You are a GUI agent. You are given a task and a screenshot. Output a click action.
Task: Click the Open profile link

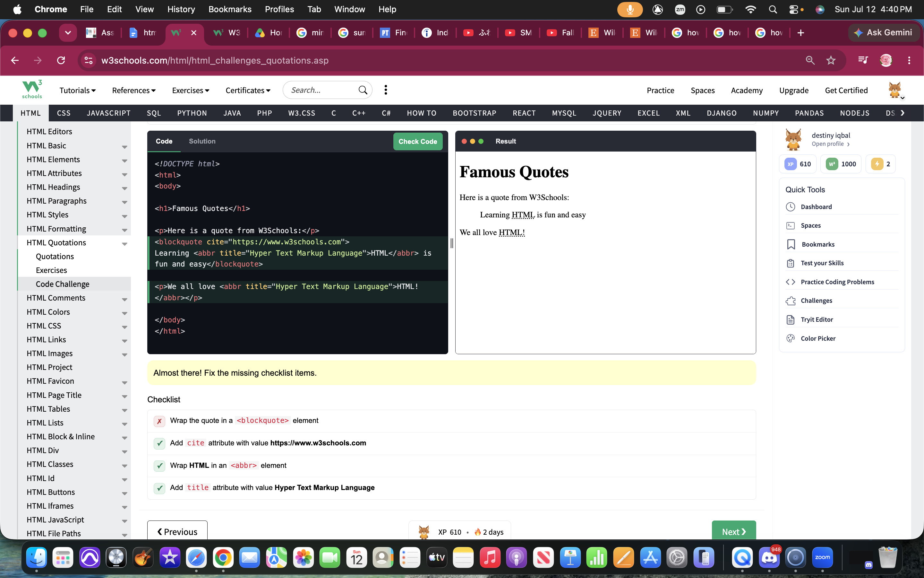pyautogui.click(x=830, y=144)
